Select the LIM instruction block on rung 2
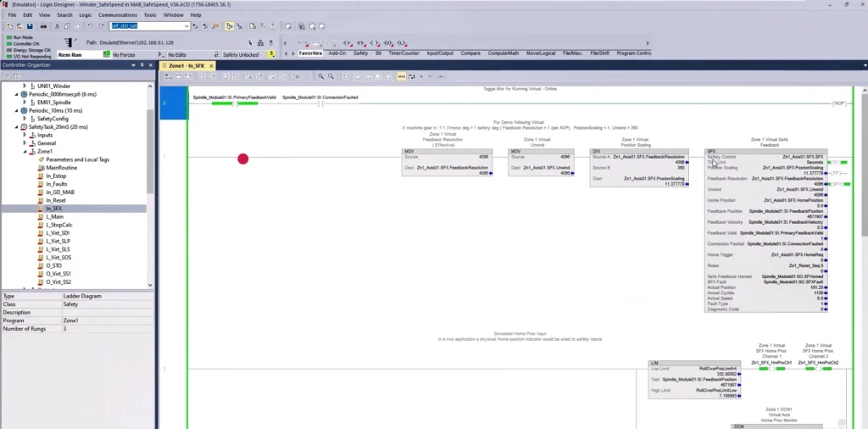The height and width of the screenshot is (429, 868). tap(694, 379)
